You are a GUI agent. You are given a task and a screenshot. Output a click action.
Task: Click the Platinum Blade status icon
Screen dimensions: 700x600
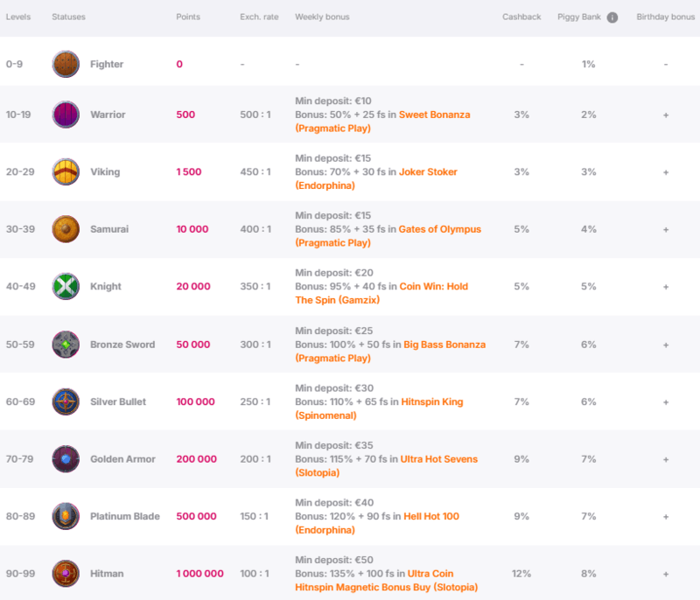point(66,516)
